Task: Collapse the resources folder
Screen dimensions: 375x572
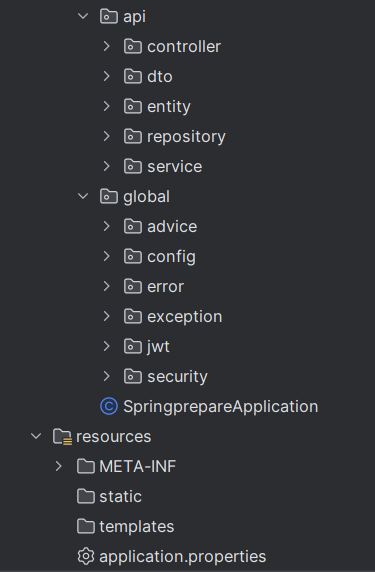Action: click(36, 436)
